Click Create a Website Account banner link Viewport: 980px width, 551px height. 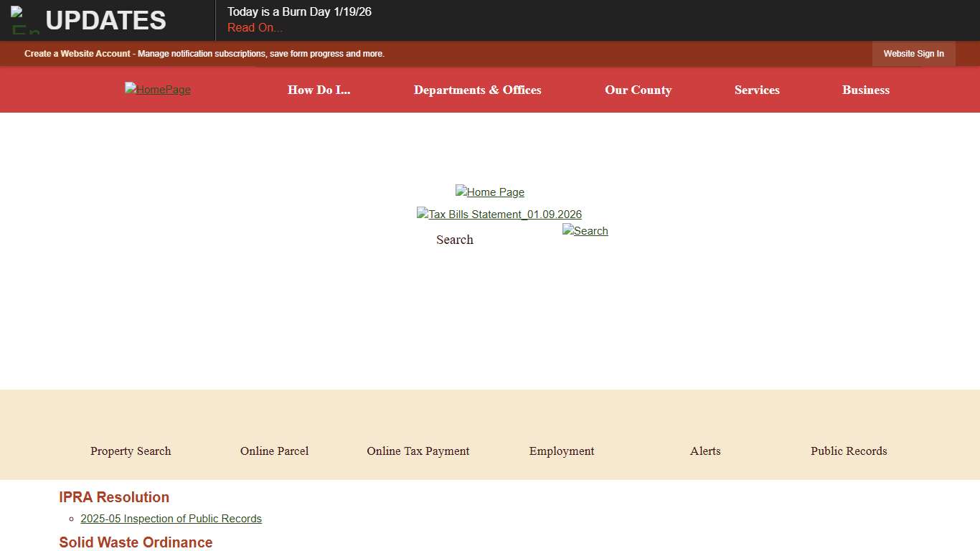pos(77,53)
